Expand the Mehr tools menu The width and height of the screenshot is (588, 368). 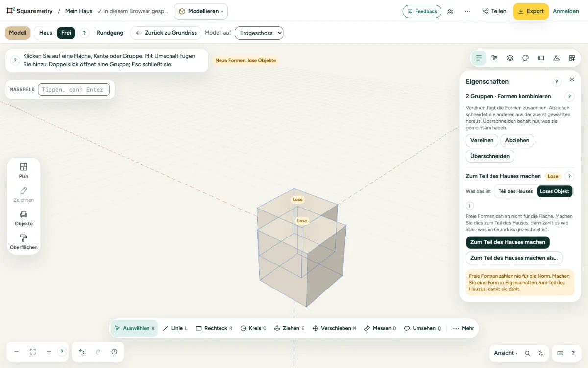pyautogui.click(x=463, y=328)
